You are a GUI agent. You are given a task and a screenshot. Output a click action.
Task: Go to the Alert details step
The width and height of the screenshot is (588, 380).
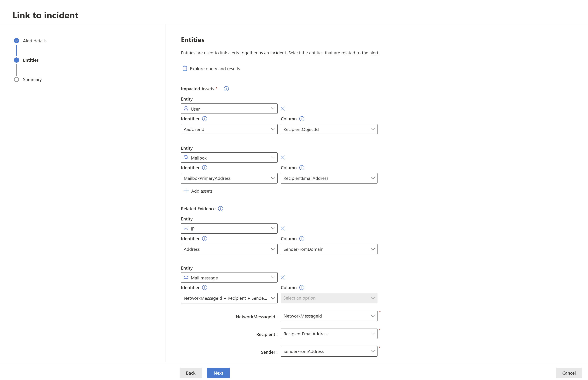pyautogui.click(x=35, y=41)
